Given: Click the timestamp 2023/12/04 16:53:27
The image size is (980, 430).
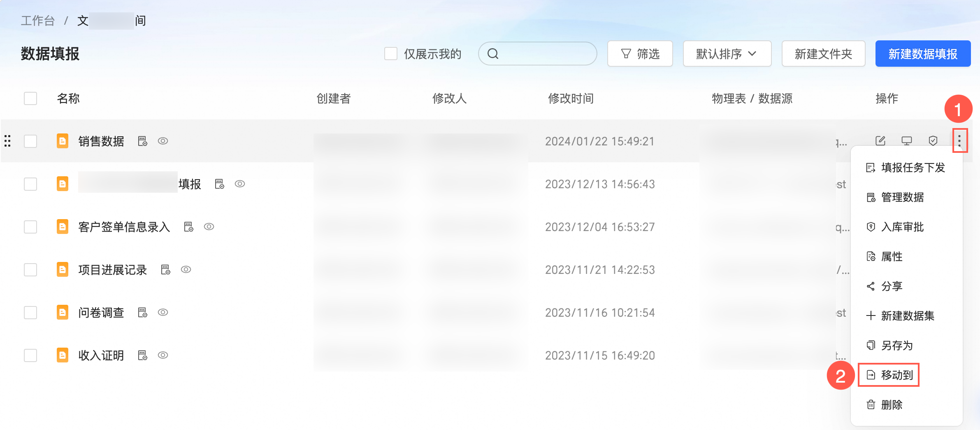Looking at the screenshot, I should (x=600, y=227).
